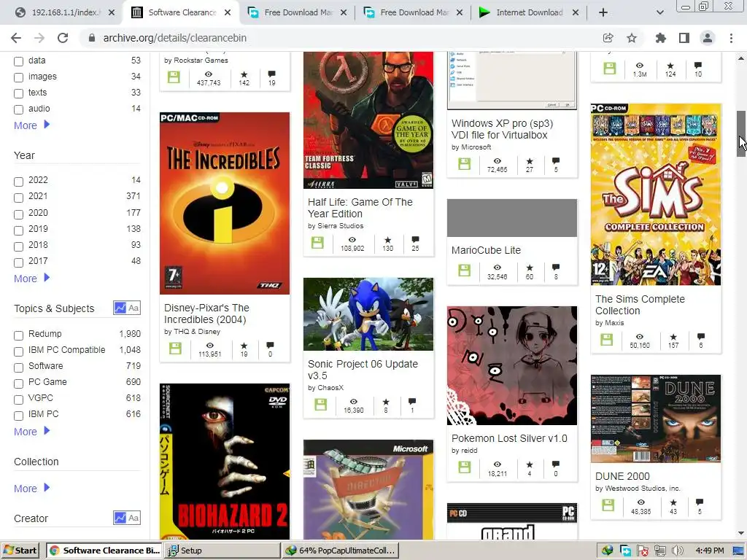Open the tab search dropdown chevron
Image resolution: width=747 pixels, height=560 pixels.
point(659,12)
